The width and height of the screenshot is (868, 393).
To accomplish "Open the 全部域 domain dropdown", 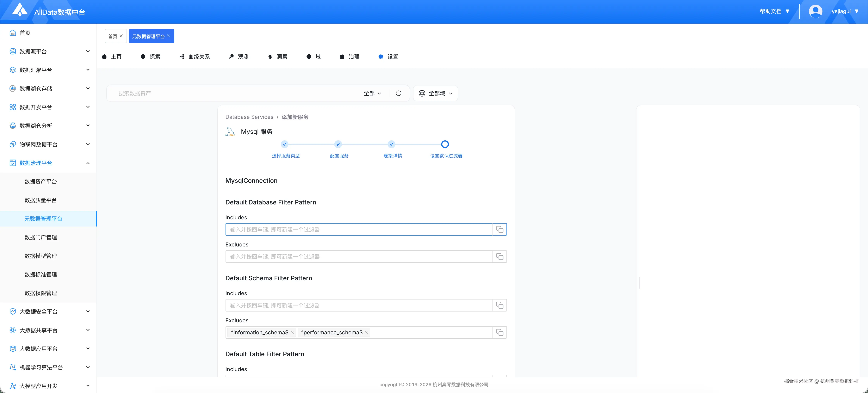I will [435, 93].
